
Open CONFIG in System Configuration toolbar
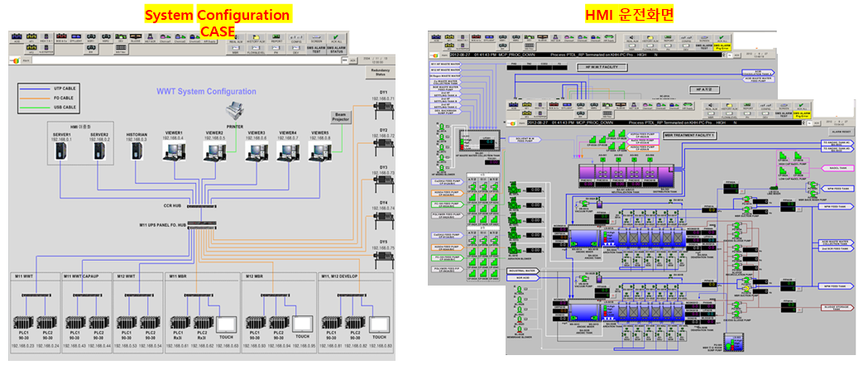click(x=295, y=37)
